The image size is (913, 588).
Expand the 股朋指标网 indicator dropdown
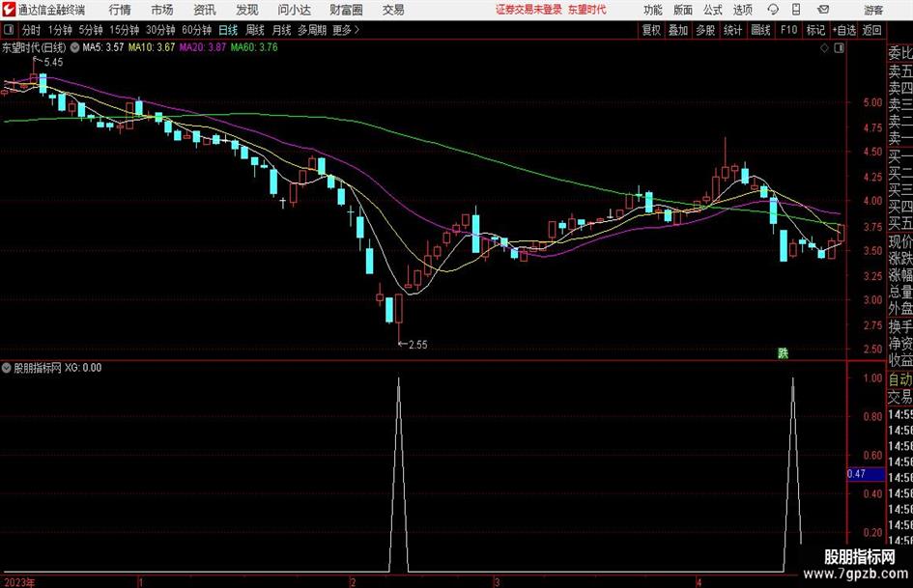click(x=7, y=368)
